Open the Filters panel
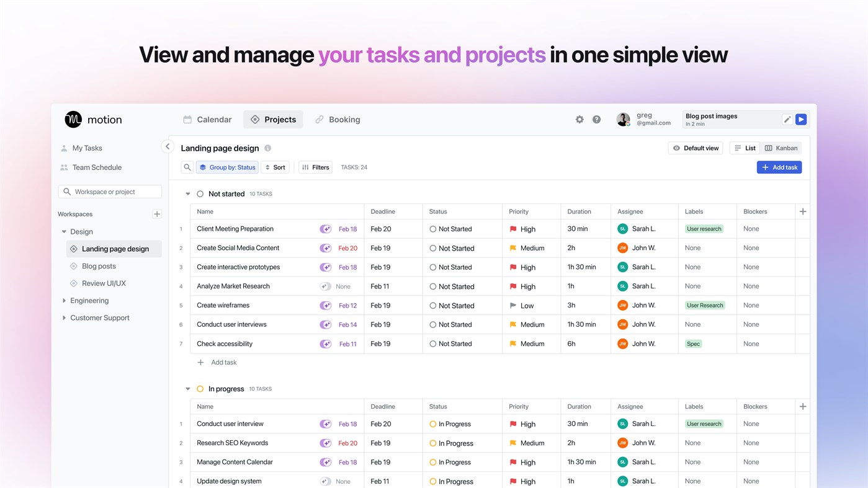 [x=315, y=167]
